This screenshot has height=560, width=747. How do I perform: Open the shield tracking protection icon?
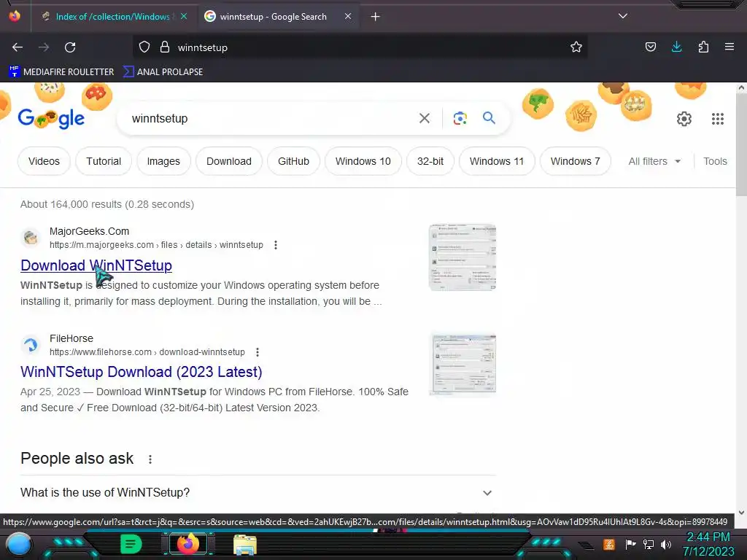point(144,47)
